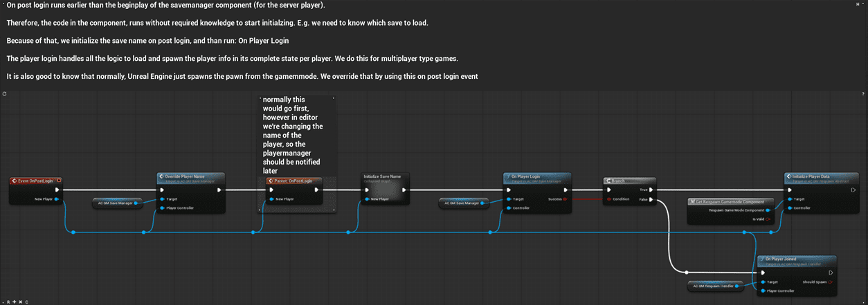
Task: Click the reroute node on the False exec wire
Action: tap(685, 272)
